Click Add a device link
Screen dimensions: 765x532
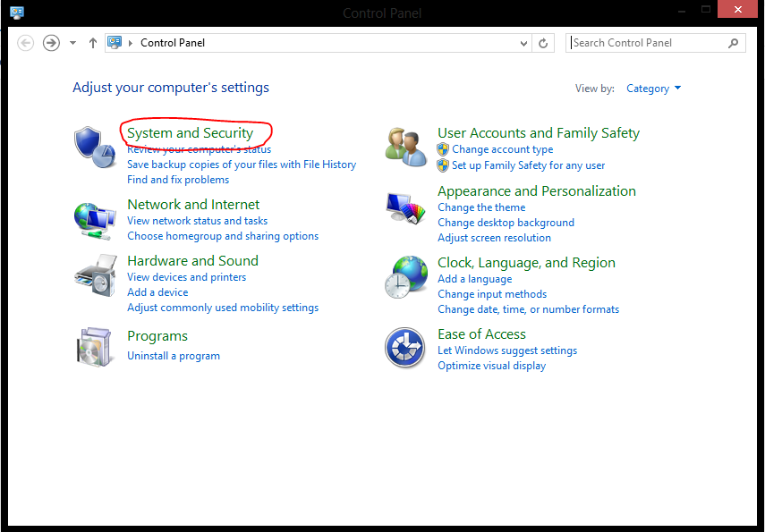(x=157, y=292)
